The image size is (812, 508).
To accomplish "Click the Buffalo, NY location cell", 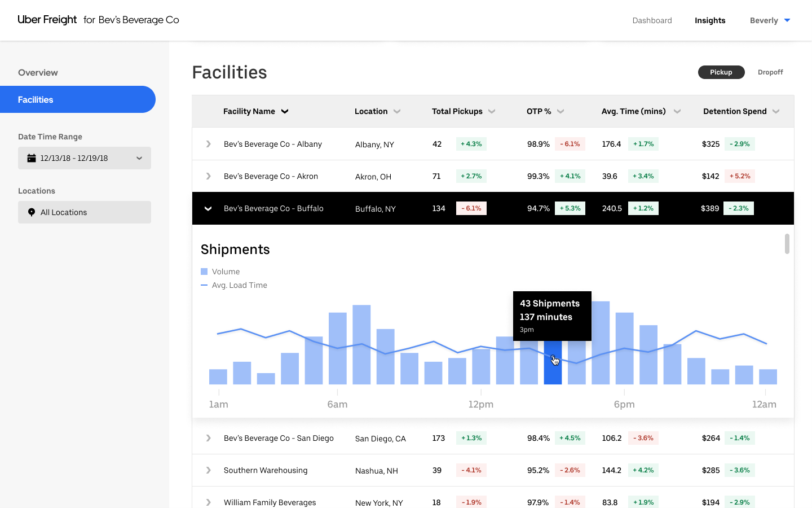I will [x=376, y=209].
